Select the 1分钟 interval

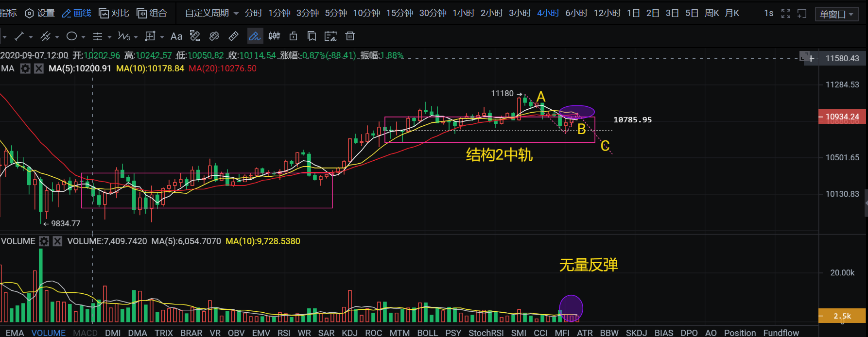point(279,13)
